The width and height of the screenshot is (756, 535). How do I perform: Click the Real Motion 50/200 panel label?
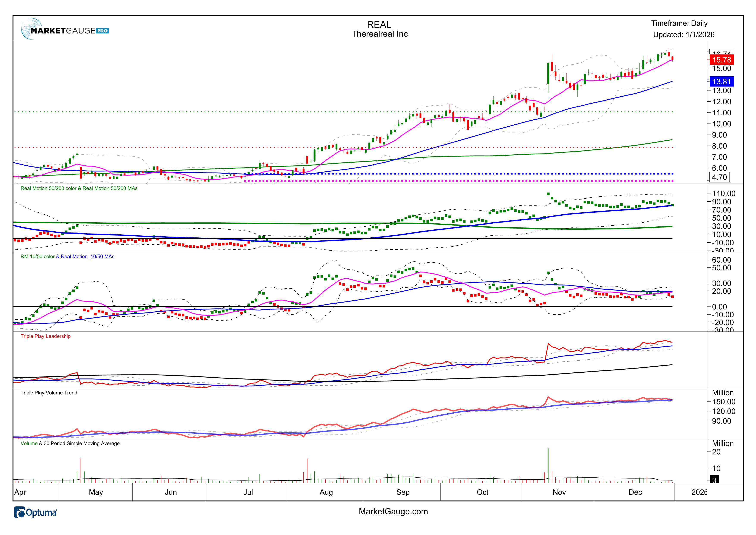(x=79, y=188)
